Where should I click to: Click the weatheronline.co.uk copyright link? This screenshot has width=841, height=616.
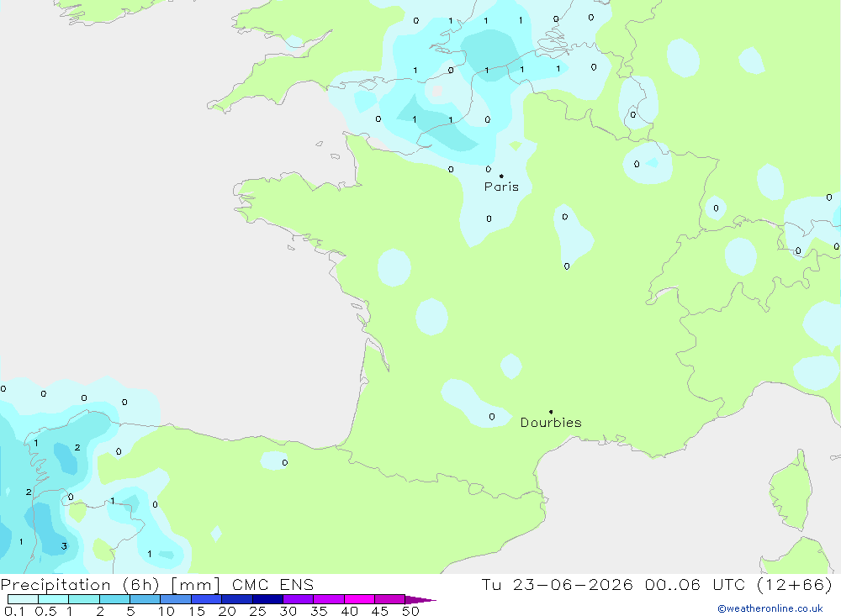click(x=770, y=608)
